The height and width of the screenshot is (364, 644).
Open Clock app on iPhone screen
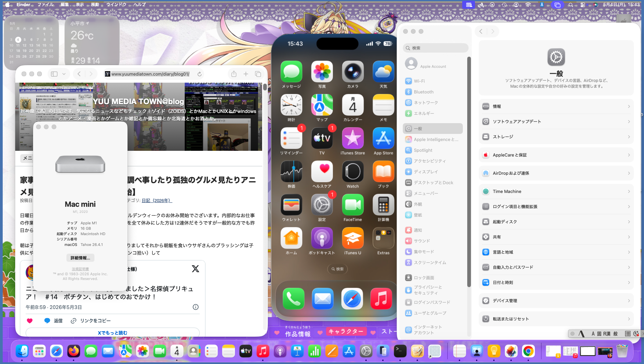(x=291, y=105)
